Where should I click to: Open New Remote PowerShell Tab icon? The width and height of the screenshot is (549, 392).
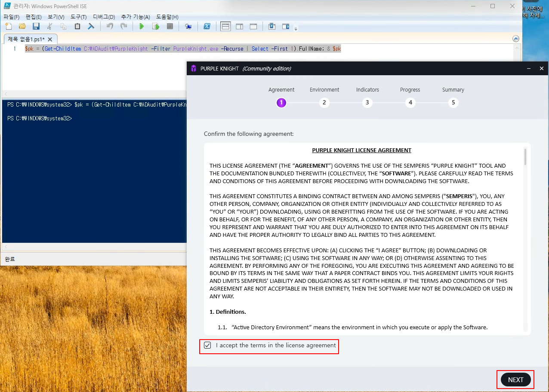tap(188, 26)
